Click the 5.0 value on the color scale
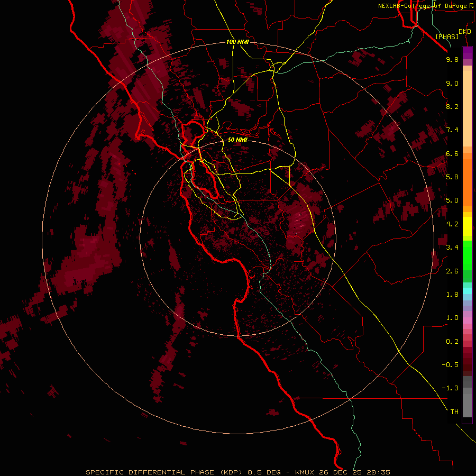Viewport: 476px width, 476px height. (x=452, y=200)
